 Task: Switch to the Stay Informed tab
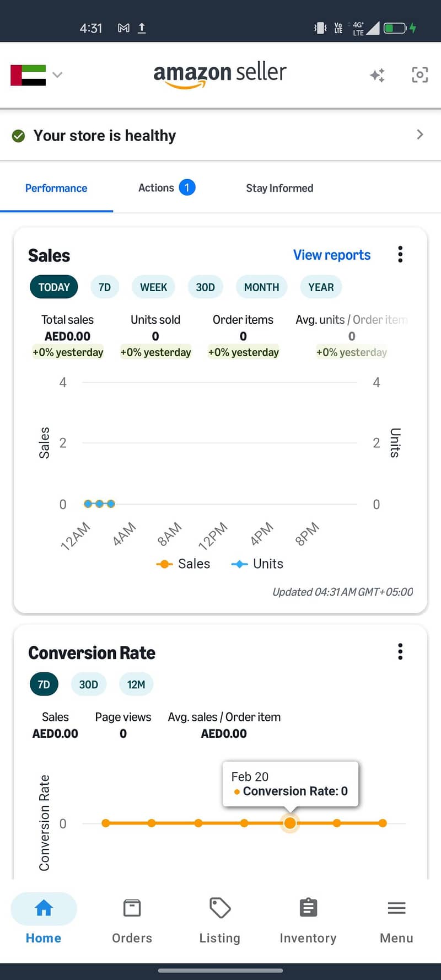coord(279,188)
